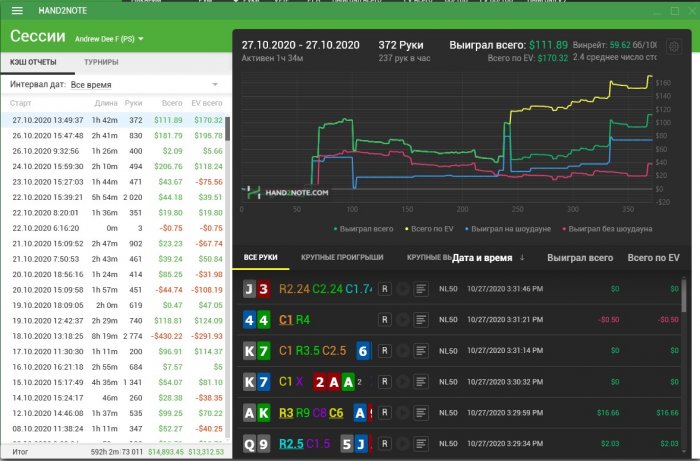Click play icon for 3:29:34 PM hand

(x=403, y=444)
